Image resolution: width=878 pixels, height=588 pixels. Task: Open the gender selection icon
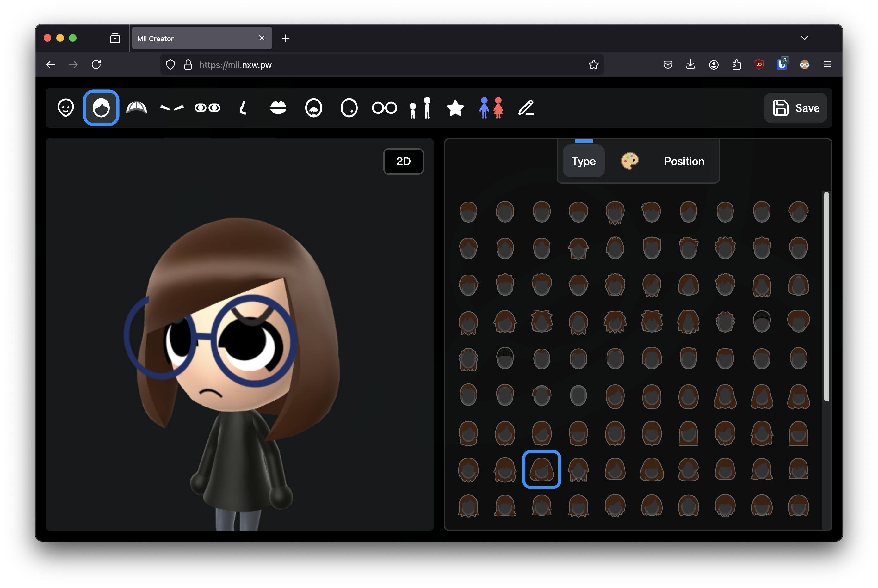491,108
